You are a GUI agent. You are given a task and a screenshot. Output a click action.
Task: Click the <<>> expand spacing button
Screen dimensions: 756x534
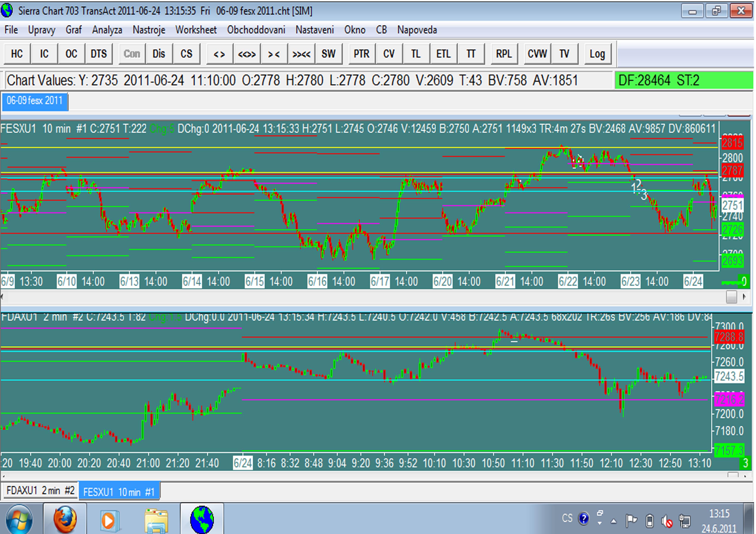pos(247,54)
